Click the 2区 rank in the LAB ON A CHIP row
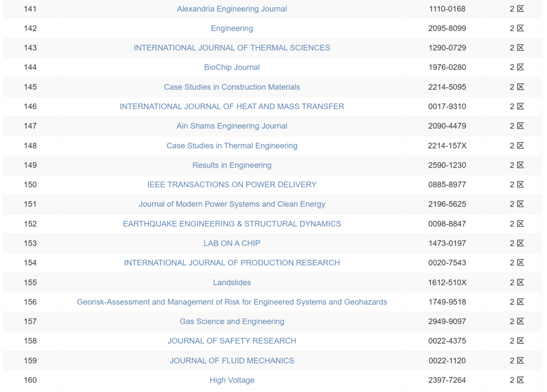 pos(517,244)
